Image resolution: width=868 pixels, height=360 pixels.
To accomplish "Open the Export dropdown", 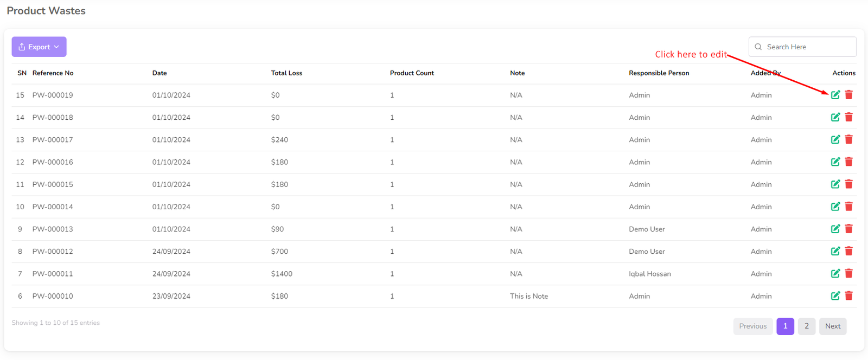I will pos(39,47).
